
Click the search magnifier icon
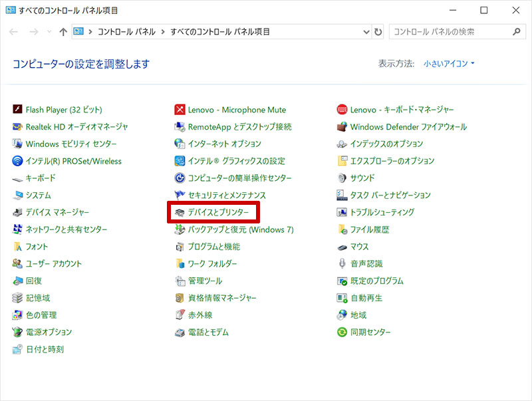click(x=517, y=32)
